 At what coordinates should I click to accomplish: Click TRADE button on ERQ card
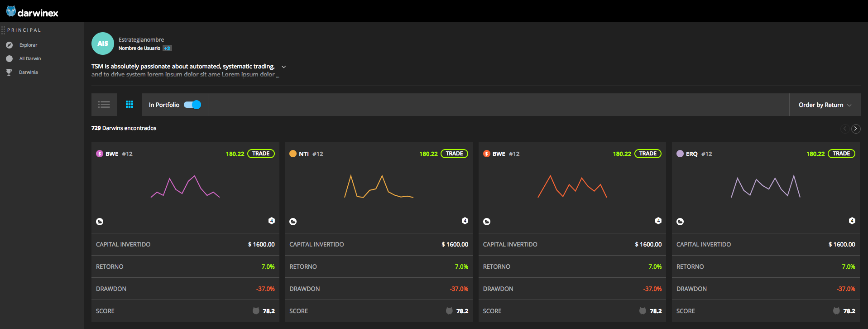[841, 154]
